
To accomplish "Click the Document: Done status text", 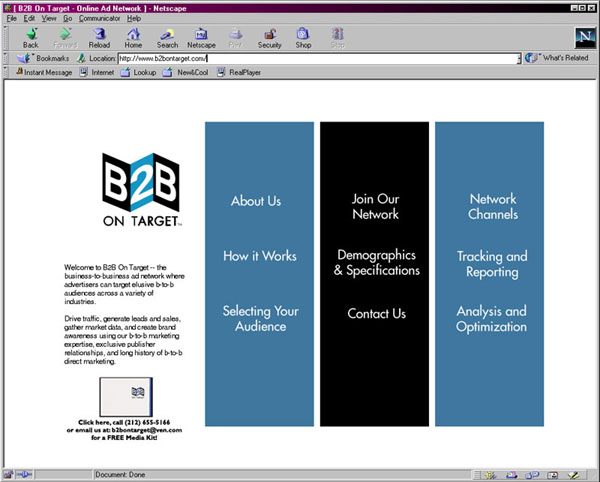I will 120,475.
